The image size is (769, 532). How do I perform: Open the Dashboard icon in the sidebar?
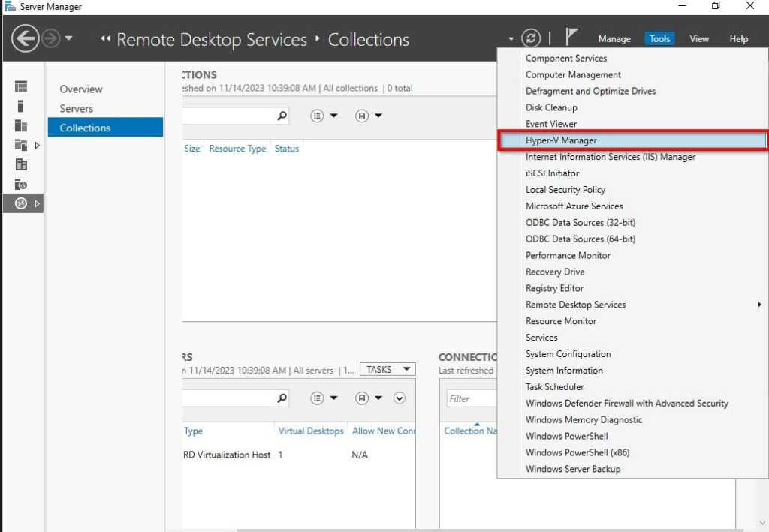click(21, 87)
